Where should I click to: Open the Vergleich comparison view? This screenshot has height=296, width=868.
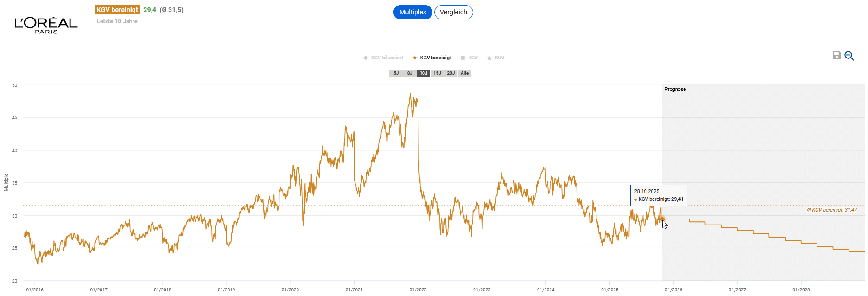pyautogui.click(x=453, y=13)
